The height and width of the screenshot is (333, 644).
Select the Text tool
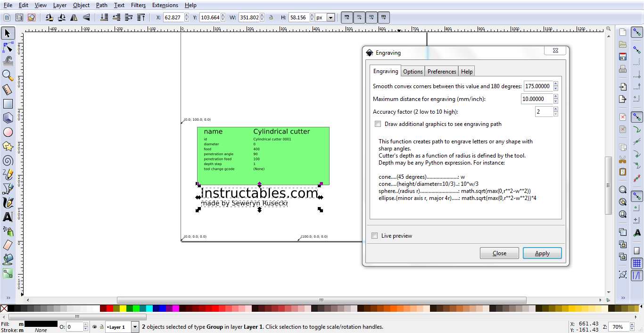tap(8, 216)
